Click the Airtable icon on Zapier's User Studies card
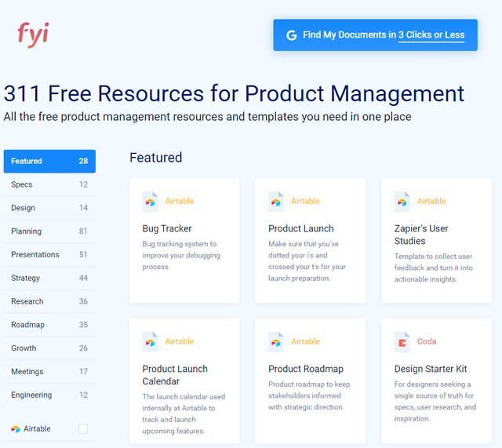Viewport: 502px width, 448px height. [x=402, y=202]
